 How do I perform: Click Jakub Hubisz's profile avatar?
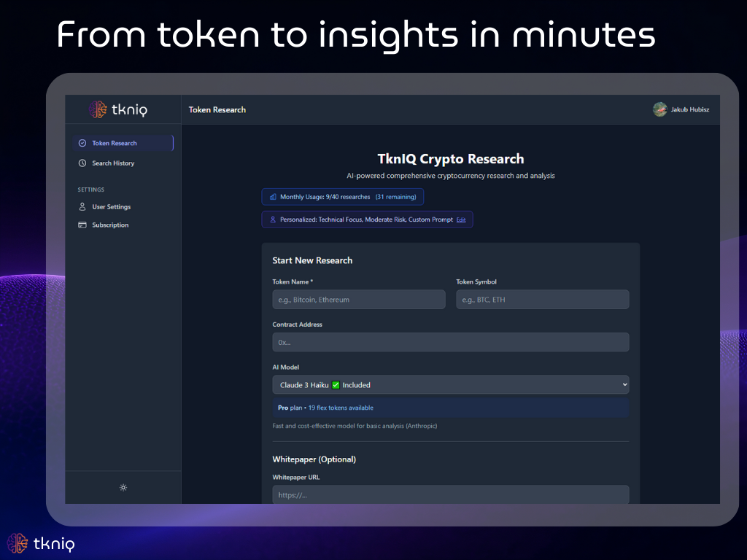click(x=659, y=109)
